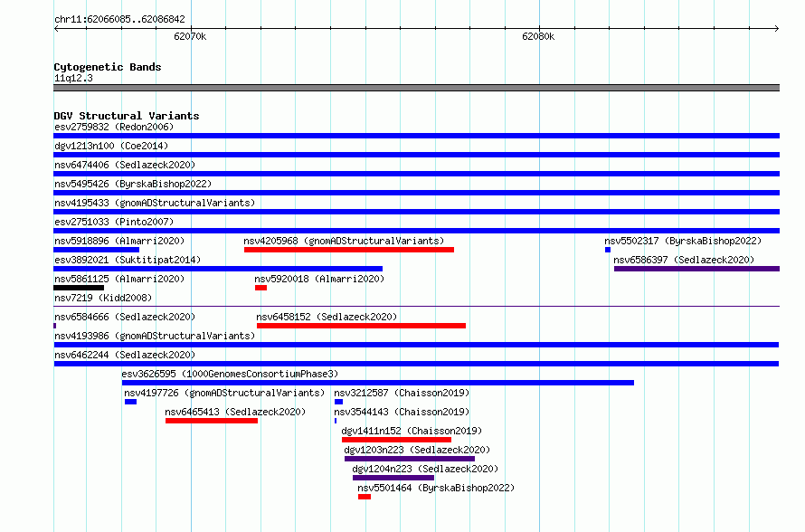Viewport: 805px width, 532px height.
Task: Click the blue bar for nsv5918896
Action: tap(97, 250)
